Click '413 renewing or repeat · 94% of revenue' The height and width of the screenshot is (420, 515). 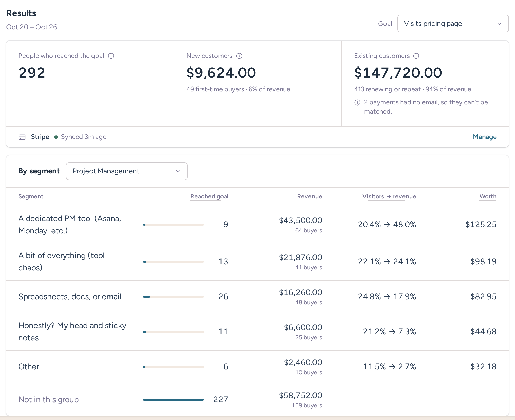pyautogui.click(x=413, y=89)
